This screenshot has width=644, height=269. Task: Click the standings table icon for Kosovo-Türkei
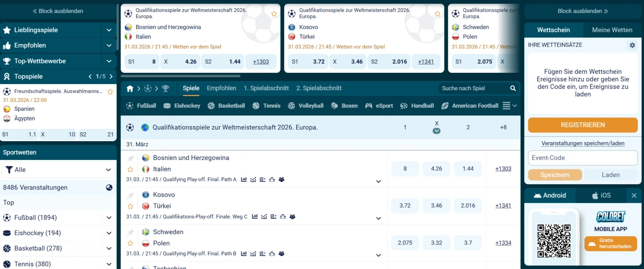coord(273,217)
